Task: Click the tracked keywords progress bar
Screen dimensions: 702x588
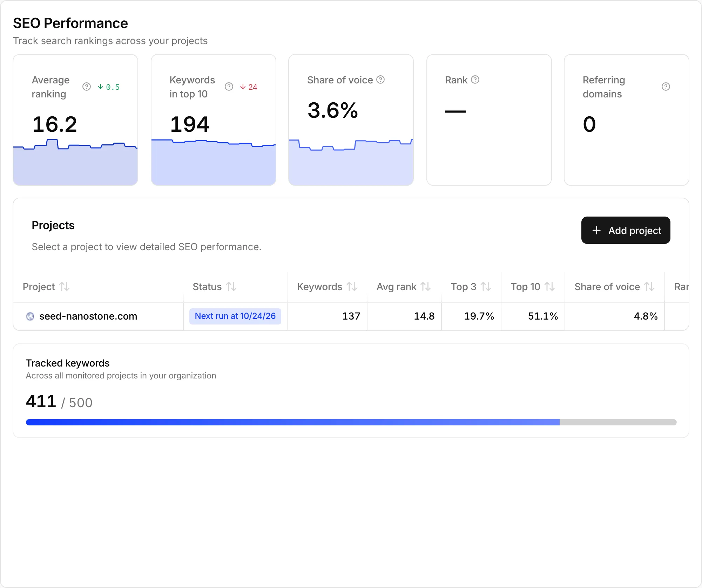Action: coord(351,422)
